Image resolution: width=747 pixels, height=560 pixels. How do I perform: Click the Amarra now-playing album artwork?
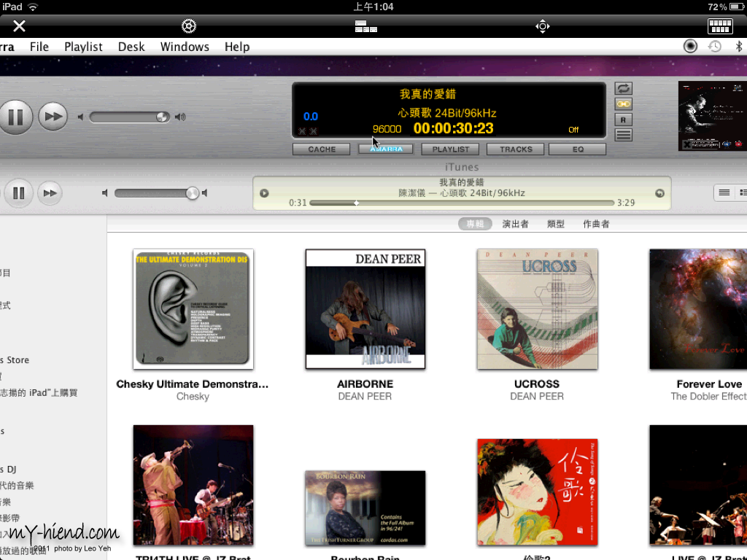(712, 116)
